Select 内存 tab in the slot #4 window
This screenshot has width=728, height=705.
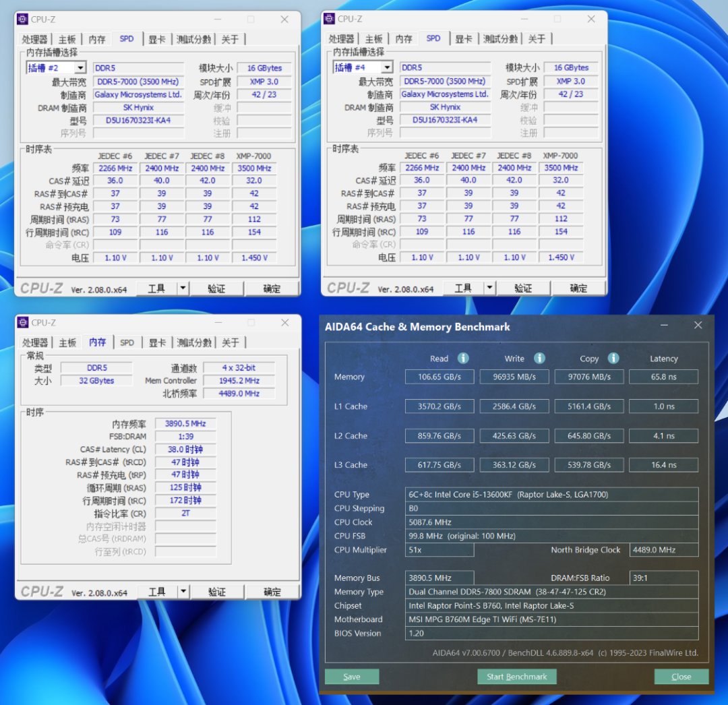(404, 39)
